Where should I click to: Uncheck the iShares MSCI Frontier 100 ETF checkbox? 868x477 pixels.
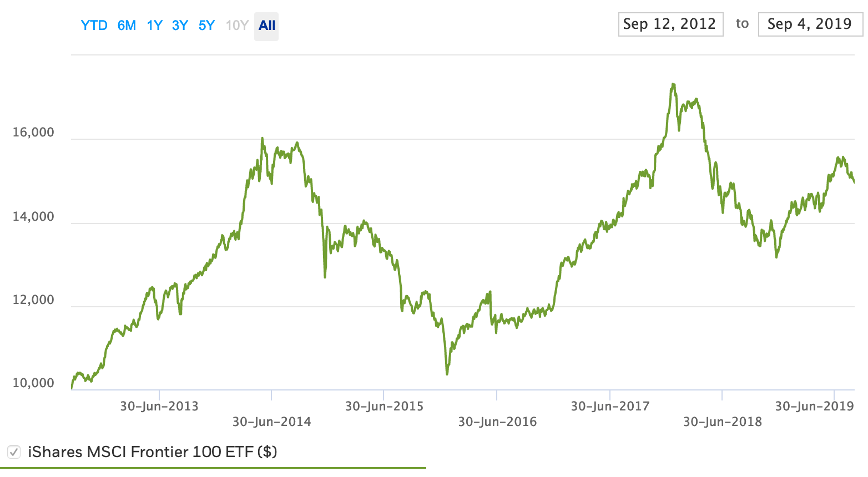[x=14, y=452]
